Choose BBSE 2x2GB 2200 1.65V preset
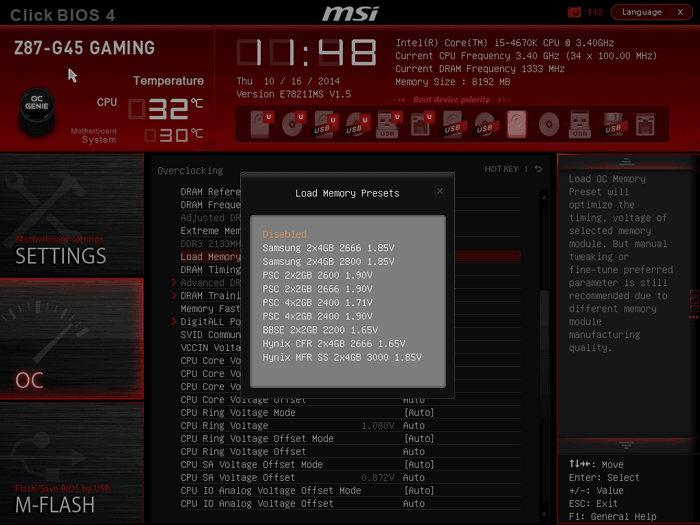Viewport: 700px width, 525px height. (320, 330)
